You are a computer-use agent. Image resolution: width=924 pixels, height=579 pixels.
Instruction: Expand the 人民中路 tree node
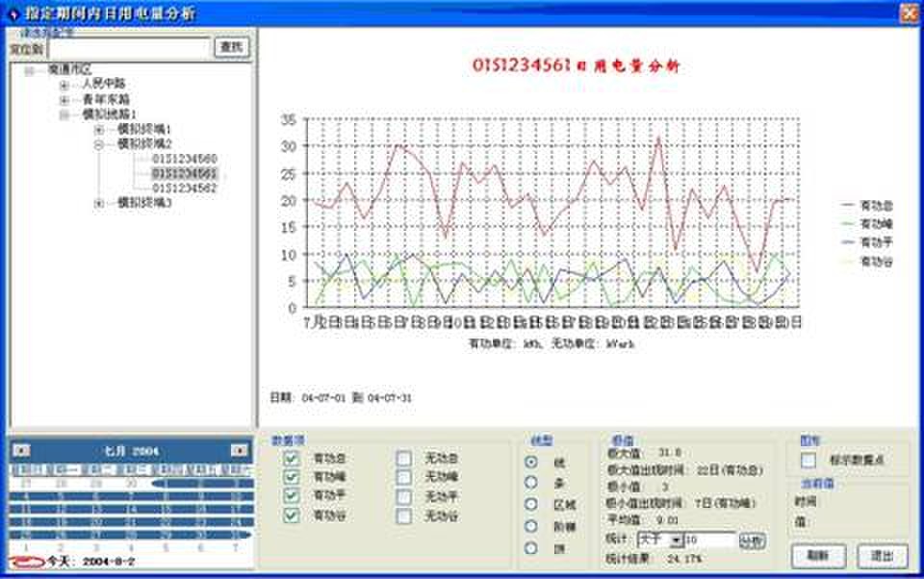(x=64, y=85)
